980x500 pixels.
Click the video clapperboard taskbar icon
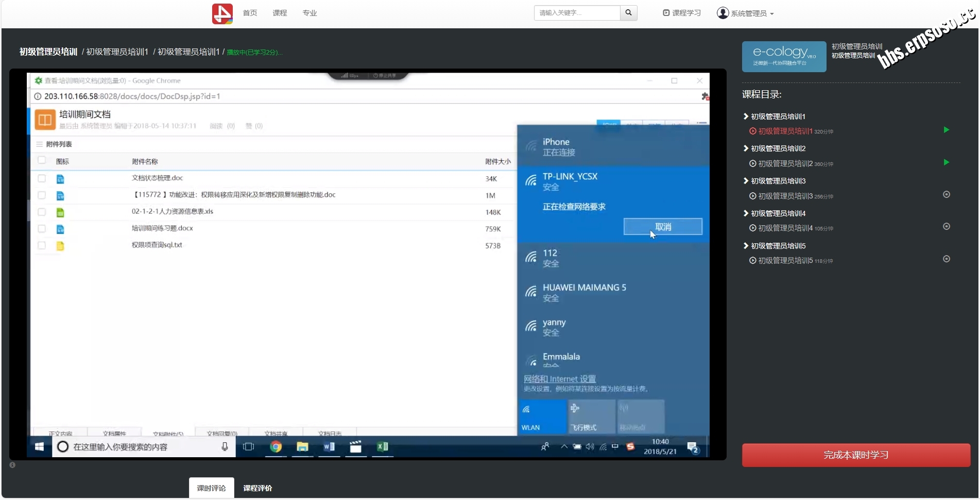click(355, 446)
